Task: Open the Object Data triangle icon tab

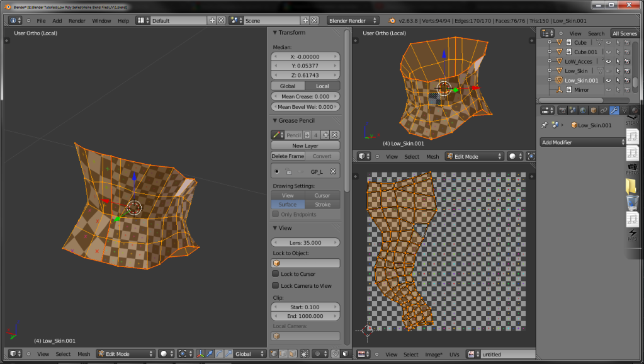Action: pyautogui.click(x=624, y=110)
